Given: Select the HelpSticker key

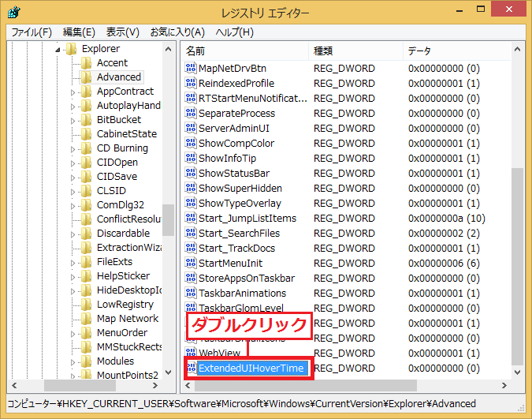Looking at the screenshot, I should coord(123,275).
